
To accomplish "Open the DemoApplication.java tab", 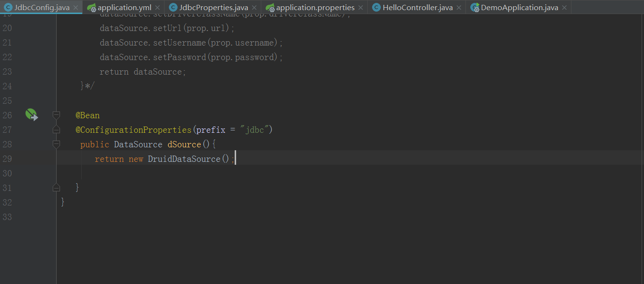I will tap(519, 7).
